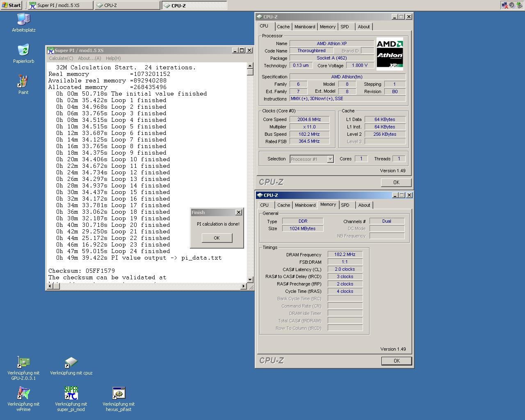Click the Channels # Dual field
Screen dimensions: 525x420
[387, 221]
